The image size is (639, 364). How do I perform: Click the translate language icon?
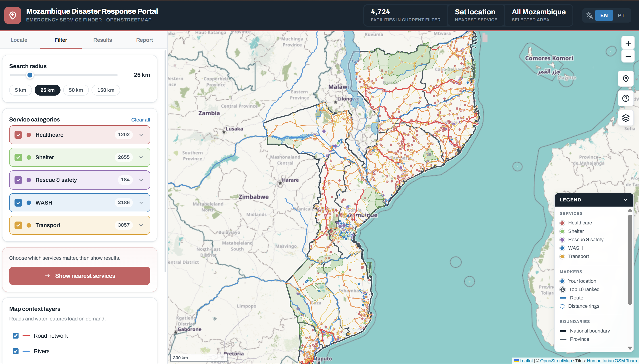pos(589,15)
